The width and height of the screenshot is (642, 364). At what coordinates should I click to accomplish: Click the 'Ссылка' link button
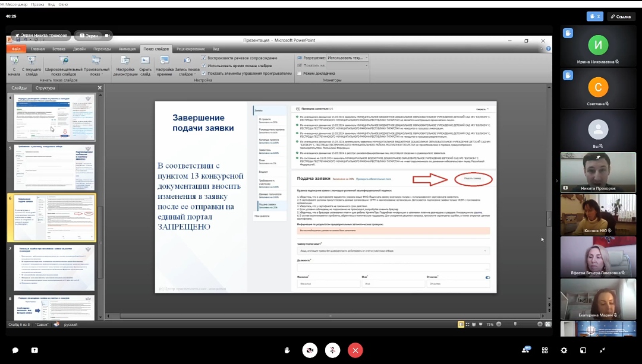[x=619, y=17]
